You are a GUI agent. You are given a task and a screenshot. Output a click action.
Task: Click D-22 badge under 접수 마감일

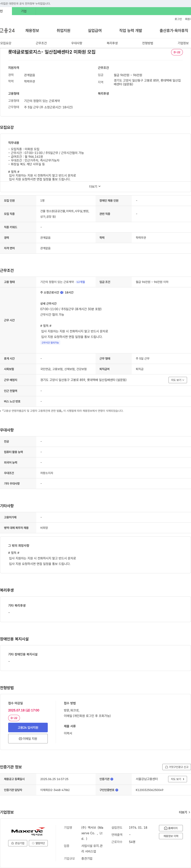(x=14, y=718)
